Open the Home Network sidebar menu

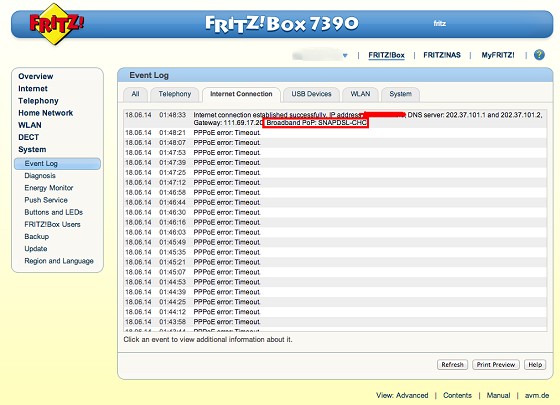click(x=45, y=113)
